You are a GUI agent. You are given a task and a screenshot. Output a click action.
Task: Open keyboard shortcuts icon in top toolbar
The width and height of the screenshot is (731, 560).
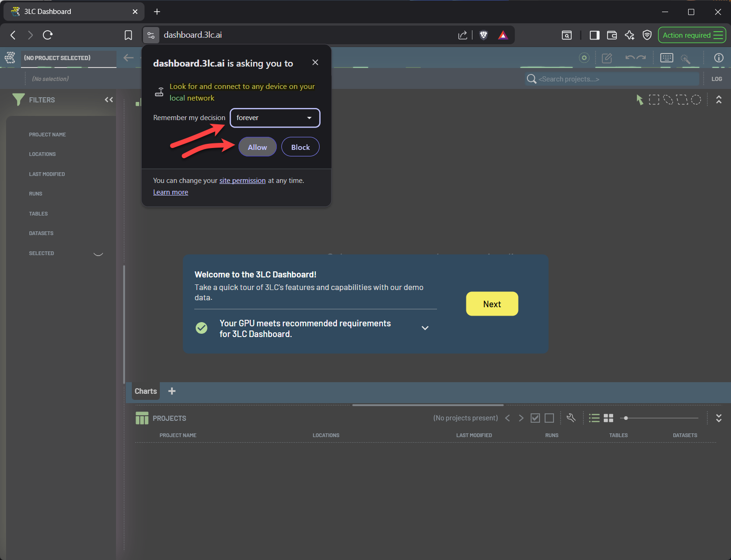click(667, 58)
